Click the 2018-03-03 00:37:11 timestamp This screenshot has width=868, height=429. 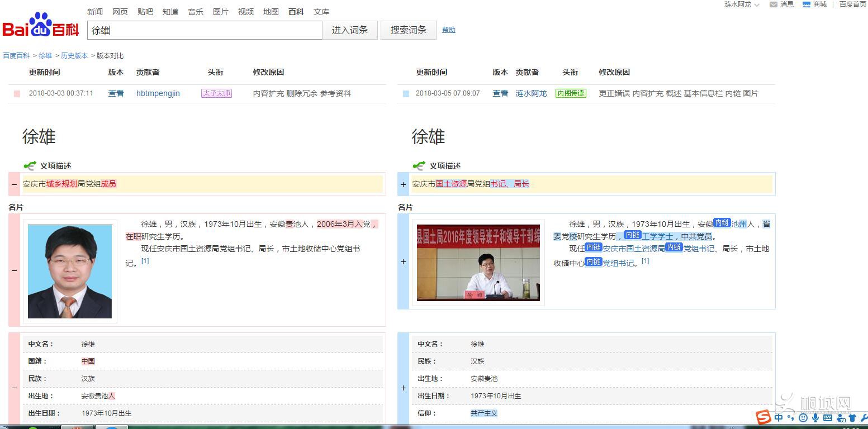coord(61,93)
